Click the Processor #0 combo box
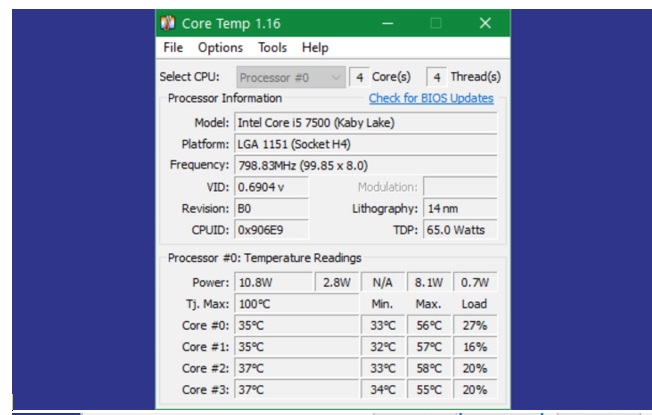 click(280, 77)
